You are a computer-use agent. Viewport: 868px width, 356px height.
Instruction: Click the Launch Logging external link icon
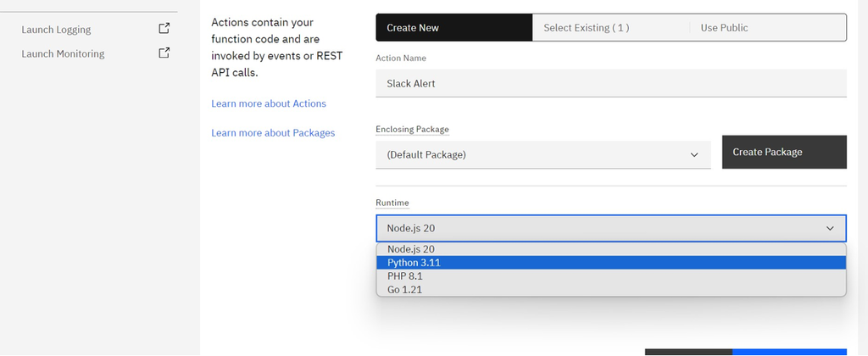[164, 28]
